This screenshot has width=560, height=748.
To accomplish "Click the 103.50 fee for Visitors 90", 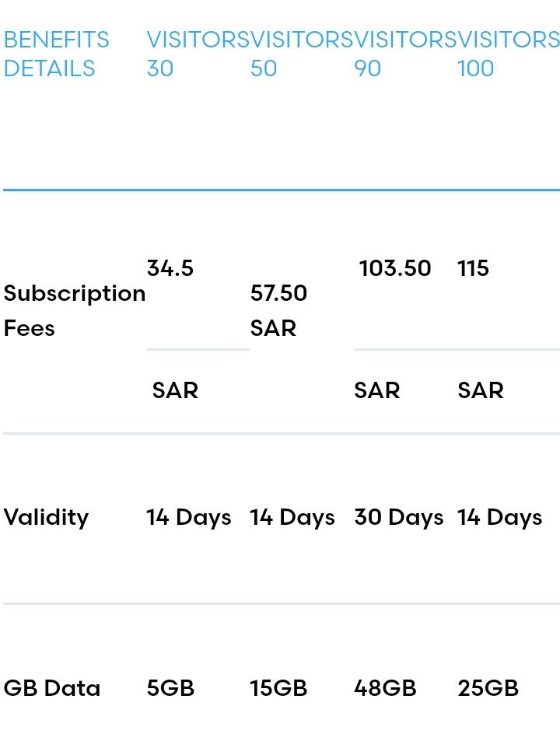I will (x=395, y=268).
